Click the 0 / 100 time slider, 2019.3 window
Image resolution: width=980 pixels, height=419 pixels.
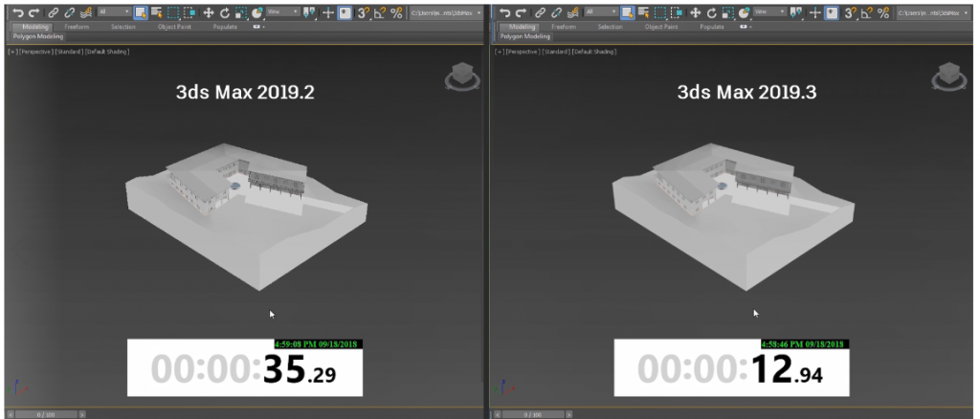click(x=534, y=414)
